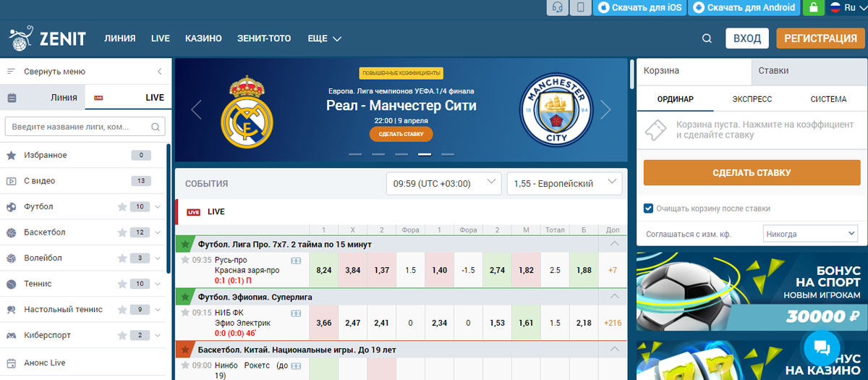The image size is (868, 380).
Task: Open the headset support icon
Action: [x=558, y=8]
